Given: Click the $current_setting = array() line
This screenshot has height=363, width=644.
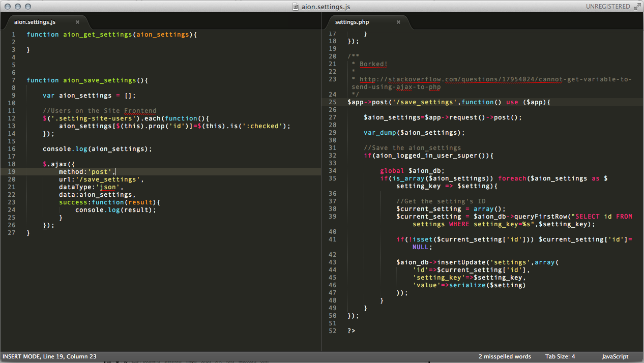Looking at the screenshot, I should point(451,209).
